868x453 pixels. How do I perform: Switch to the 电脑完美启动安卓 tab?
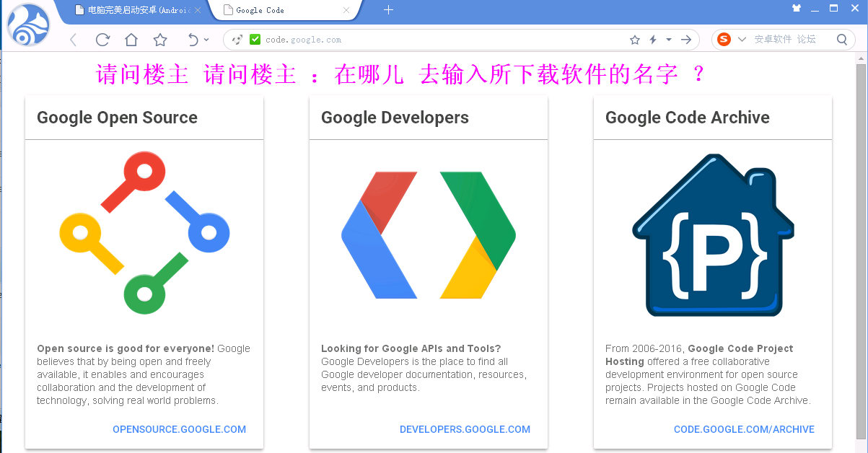[134, 10]
